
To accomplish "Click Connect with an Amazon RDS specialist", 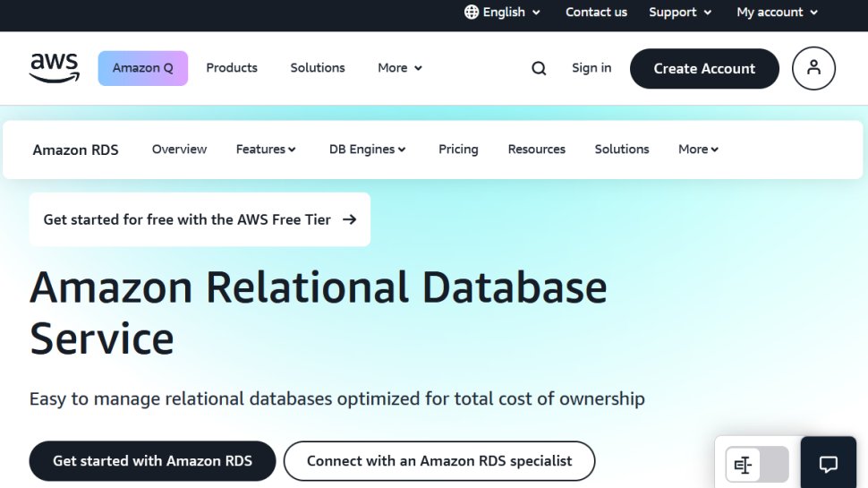I will 439,461.
